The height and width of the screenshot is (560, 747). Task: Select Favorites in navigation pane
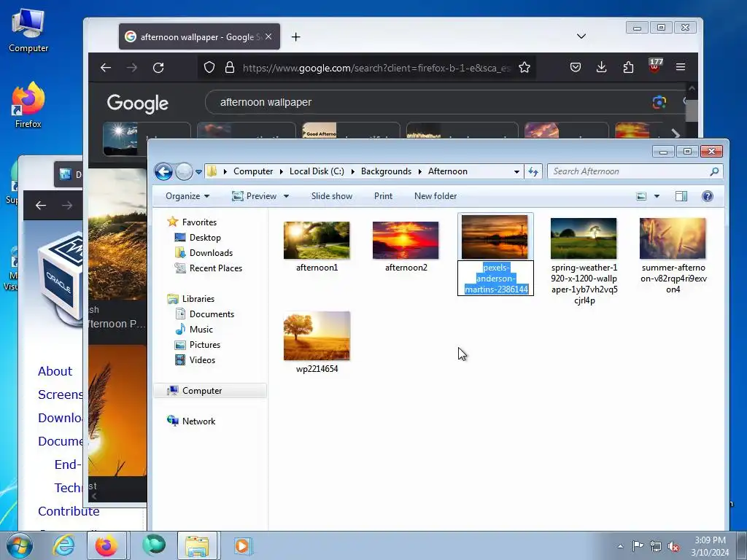(x=192, y=222)
